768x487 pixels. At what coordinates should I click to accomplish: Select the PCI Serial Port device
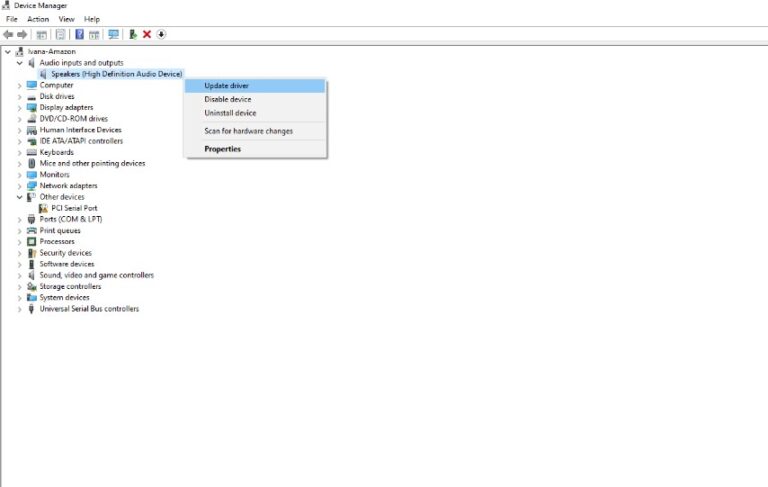click(74, 208)
